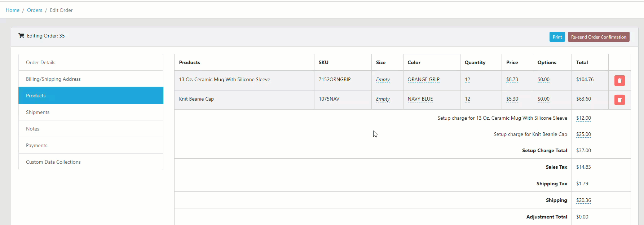This screenshot has height=225, width=644.
Task: Edit the $25.00 beanie setup charge
Action: (x=583, y=134)
